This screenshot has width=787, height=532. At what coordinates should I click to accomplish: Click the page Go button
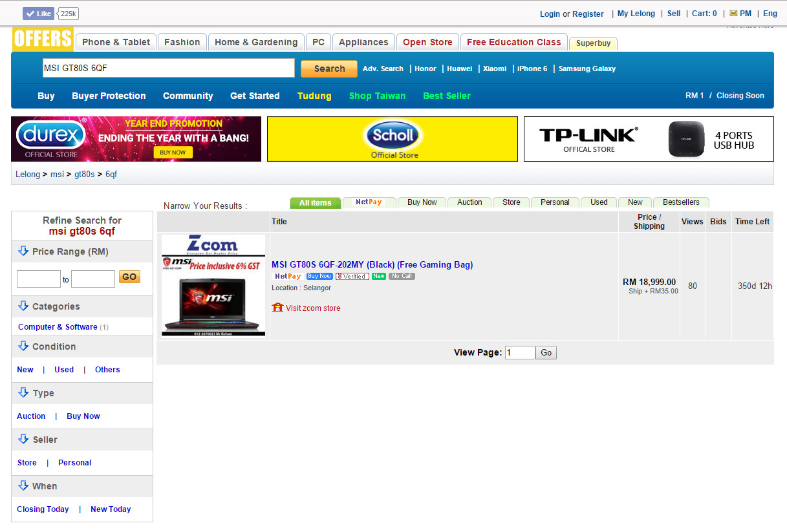point(546,352)
